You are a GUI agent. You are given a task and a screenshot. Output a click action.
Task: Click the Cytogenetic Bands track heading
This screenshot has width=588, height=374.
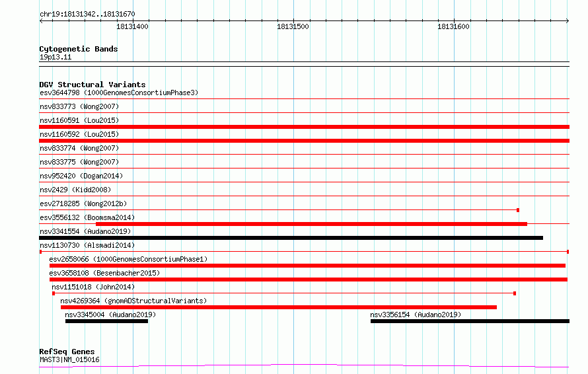[x=79, y=49]
